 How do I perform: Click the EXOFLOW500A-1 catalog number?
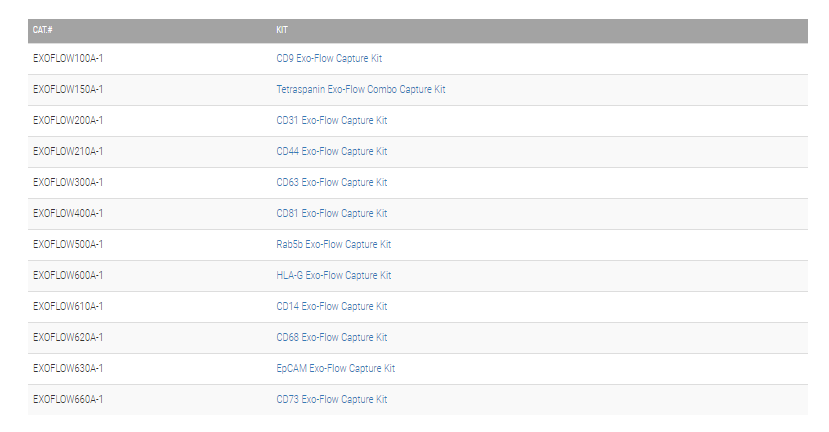tap(68, 245)
